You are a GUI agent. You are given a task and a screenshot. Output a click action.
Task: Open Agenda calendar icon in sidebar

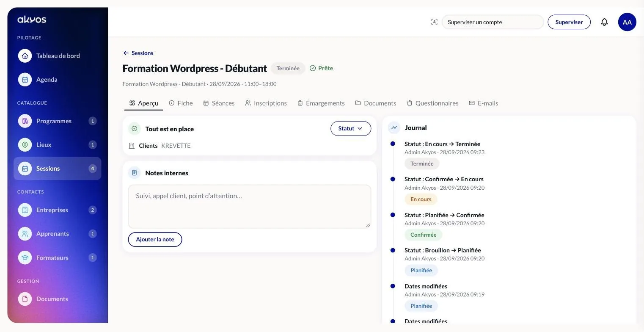(25, 80)
